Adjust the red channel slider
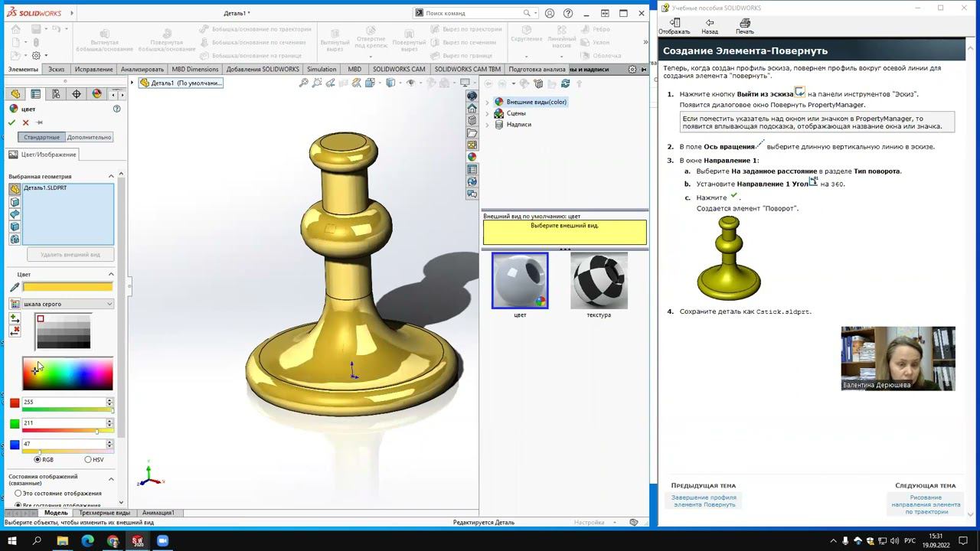Image resolution: width=980 pixels, height=551 pixels. click(x=67, y=410)
